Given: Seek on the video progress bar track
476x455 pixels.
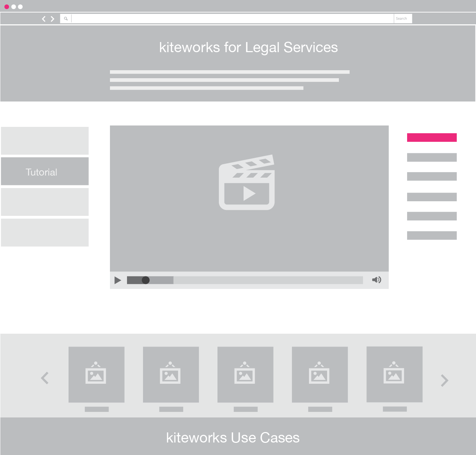Looking at the screenshot, I should point(245,280).
